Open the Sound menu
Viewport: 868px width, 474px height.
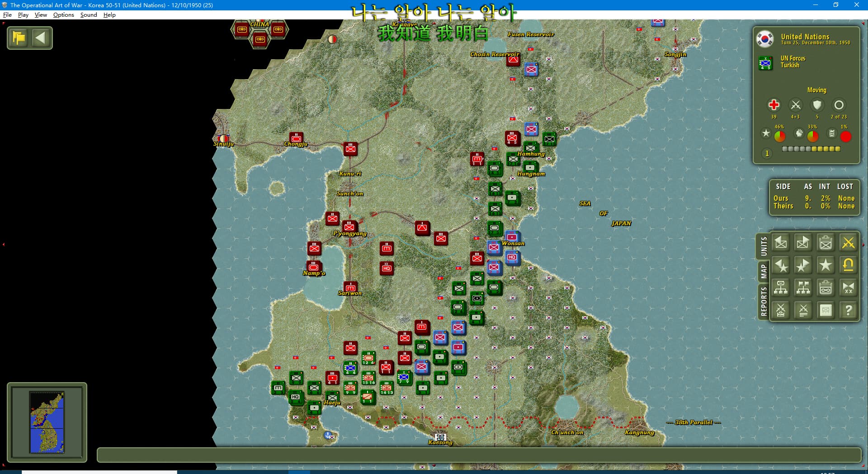coord(89,15)
